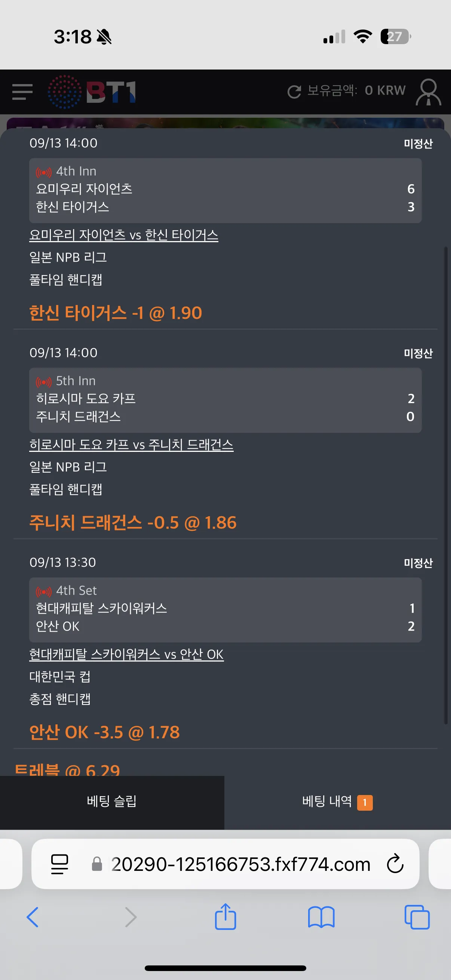451x980 pixels.
Task: Reload the page from the address bar
Action: click(395, 864)
